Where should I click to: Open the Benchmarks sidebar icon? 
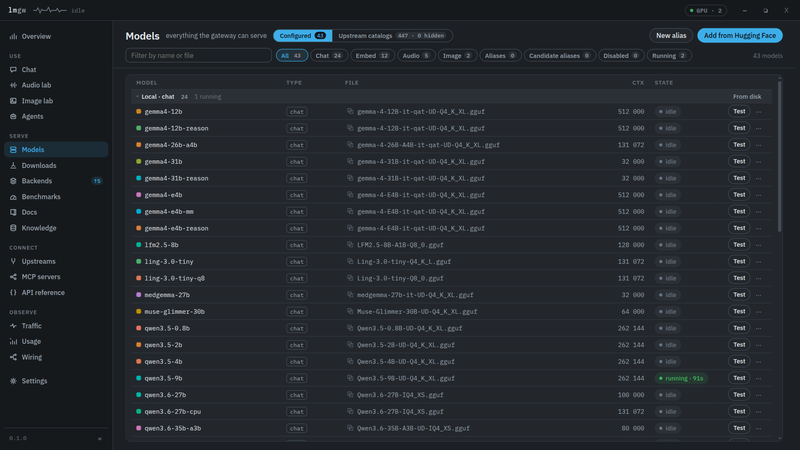13,196
